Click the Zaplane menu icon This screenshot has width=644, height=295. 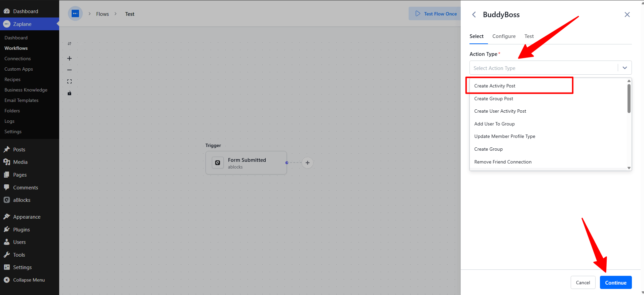[7, 24]
